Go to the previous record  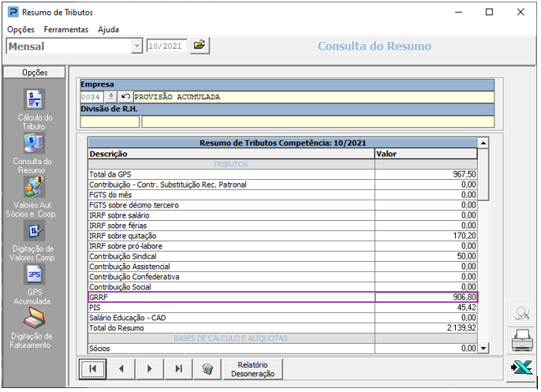coord(121,369)
